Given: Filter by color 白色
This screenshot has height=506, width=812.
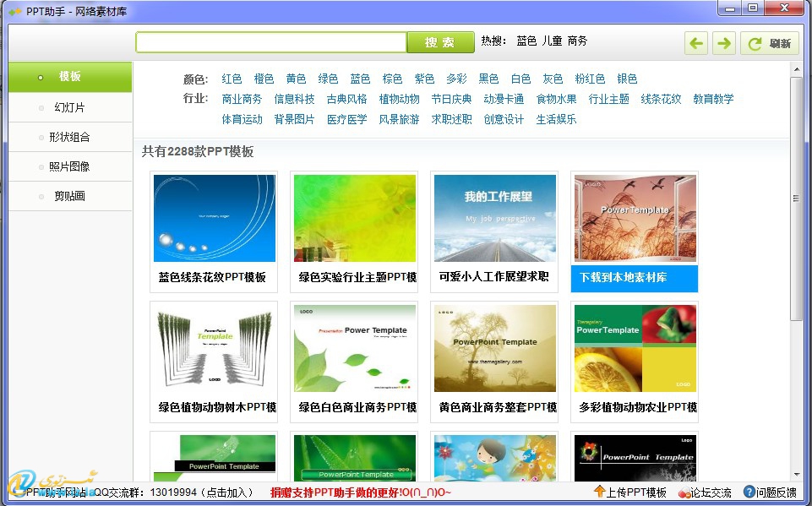Looking at the screenshot, I should pyautogui.click(x=520, y=79).
